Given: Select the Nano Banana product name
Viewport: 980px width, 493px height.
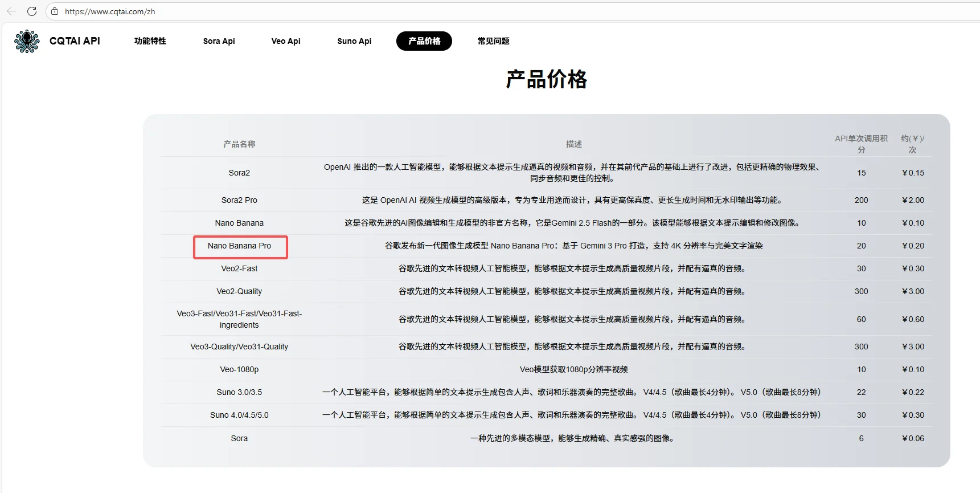Looking at the screenshot, I should [239, 223].
